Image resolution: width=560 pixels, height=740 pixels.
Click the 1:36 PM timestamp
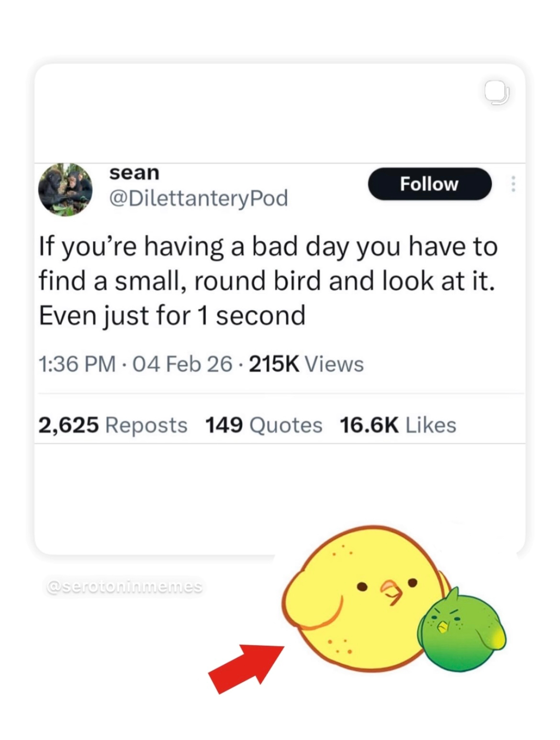[x=78, y=364]
